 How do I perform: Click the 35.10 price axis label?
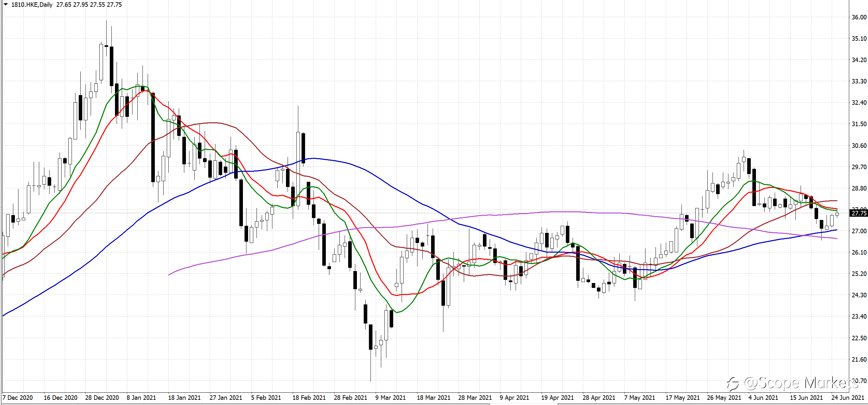point(859,39)
